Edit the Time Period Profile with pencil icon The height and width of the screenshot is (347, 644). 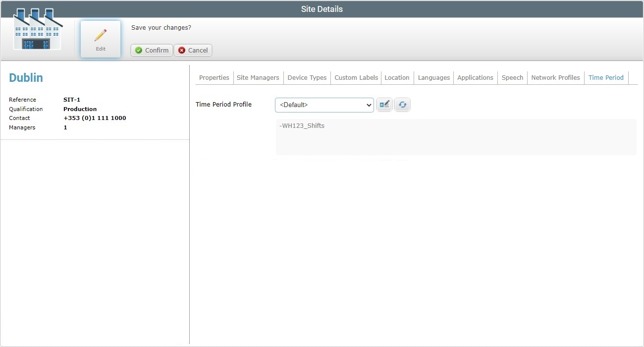pyautogui.click(x=384, y=105)
